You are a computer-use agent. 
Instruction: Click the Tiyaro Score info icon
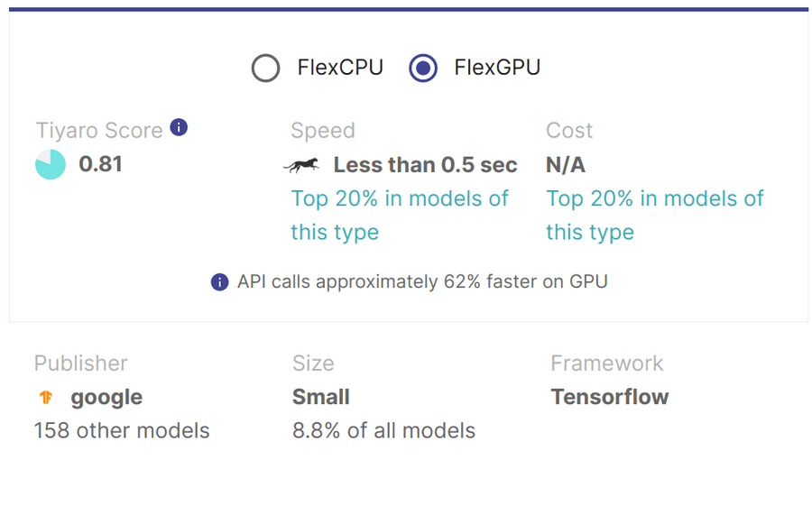click(x=179, y=127)
